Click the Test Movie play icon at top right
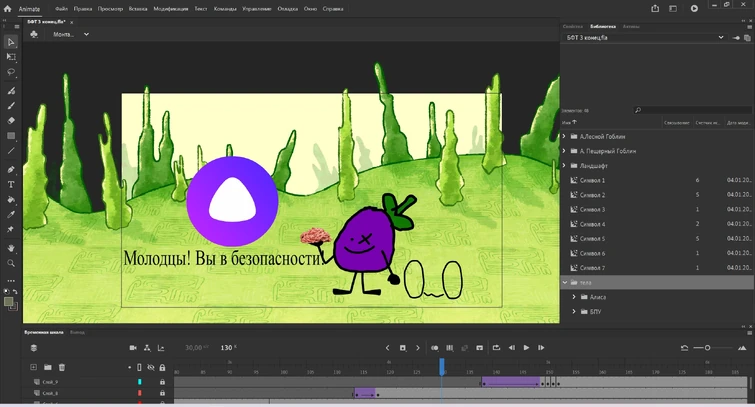 tap(694, 8)
